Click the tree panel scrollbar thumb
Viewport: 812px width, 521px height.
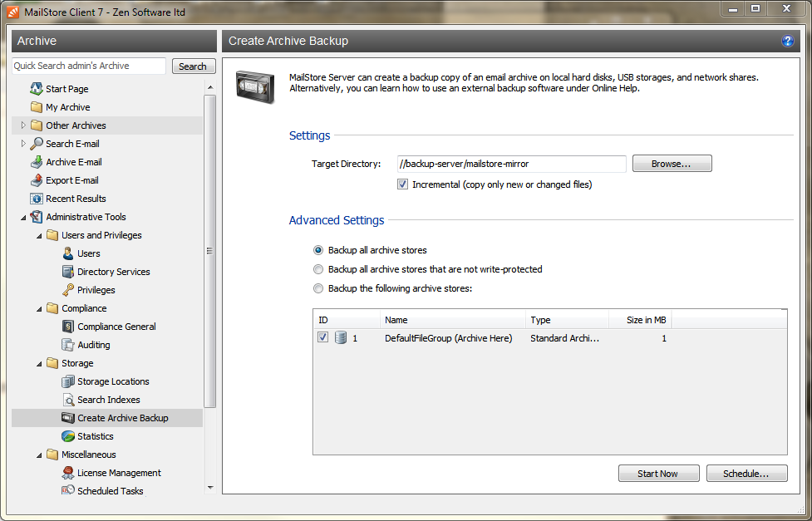209,251
